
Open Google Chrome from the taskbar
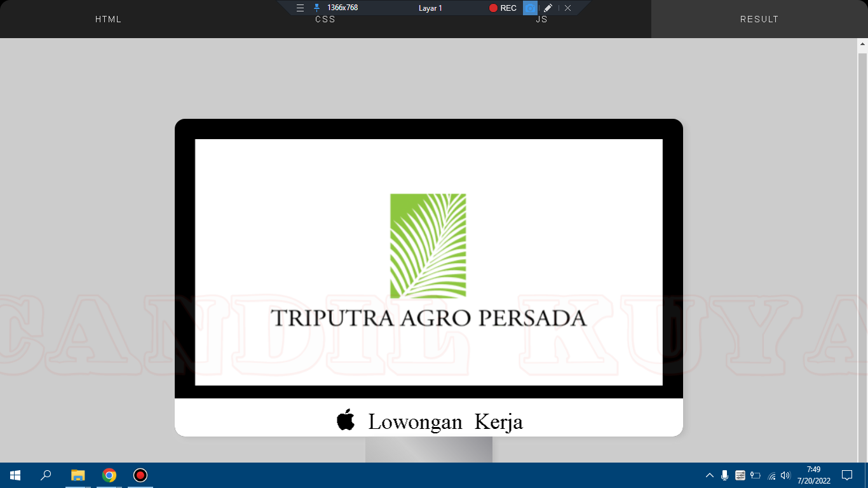(109, 475)
